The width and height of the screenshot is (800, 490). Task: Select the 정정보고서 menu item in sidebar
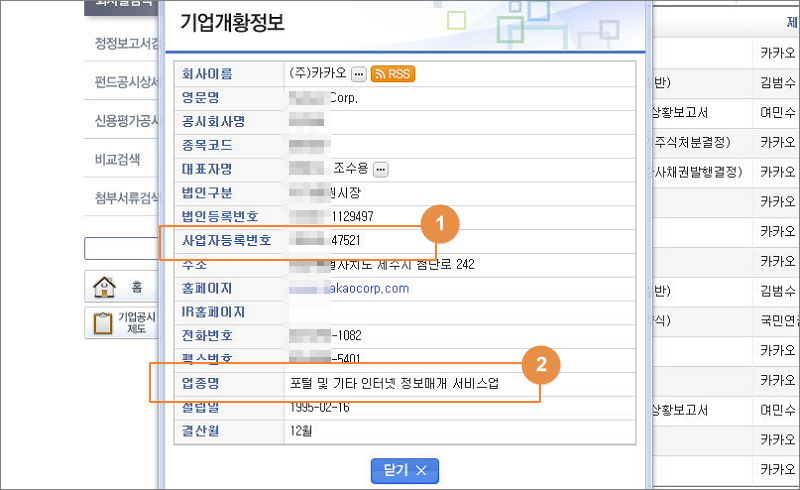pyautogui.click(x=127, y=43)
